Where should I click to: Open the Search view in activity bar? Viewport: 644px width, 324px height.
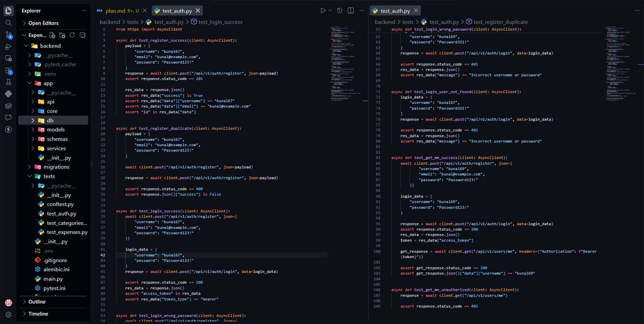(8, 23)
